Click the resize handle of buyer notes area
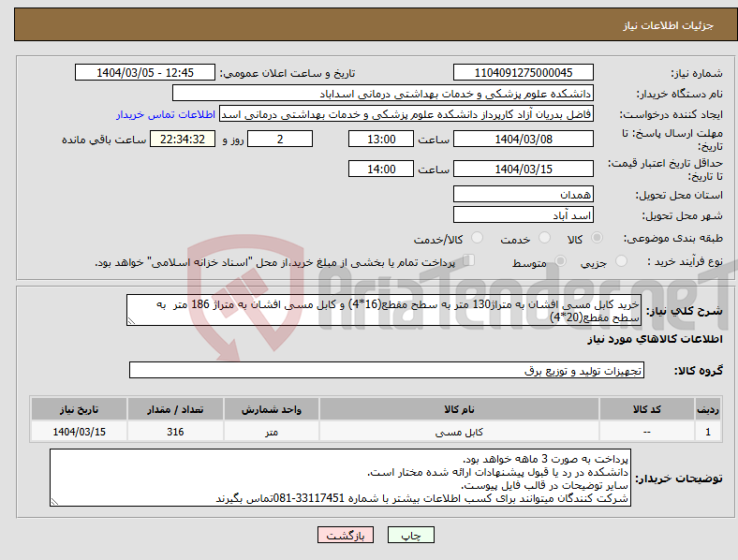 pyautogui.click(x=54, y=502)
